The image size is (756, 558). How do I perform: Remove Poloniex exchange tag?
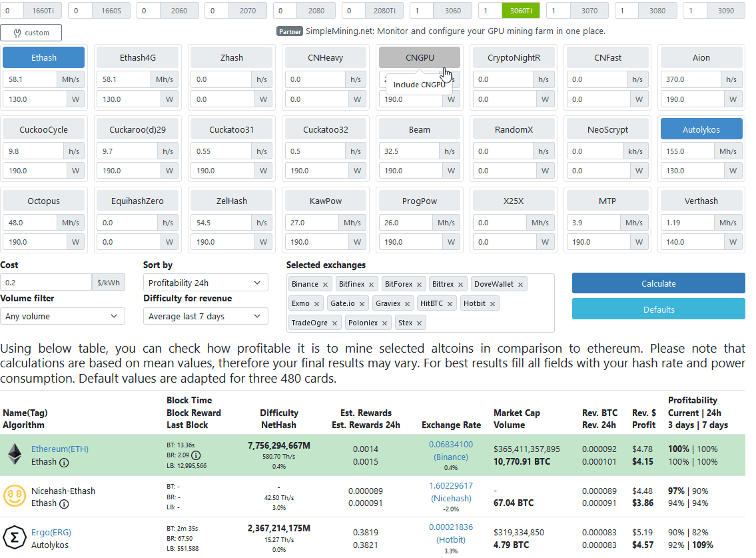385,323
